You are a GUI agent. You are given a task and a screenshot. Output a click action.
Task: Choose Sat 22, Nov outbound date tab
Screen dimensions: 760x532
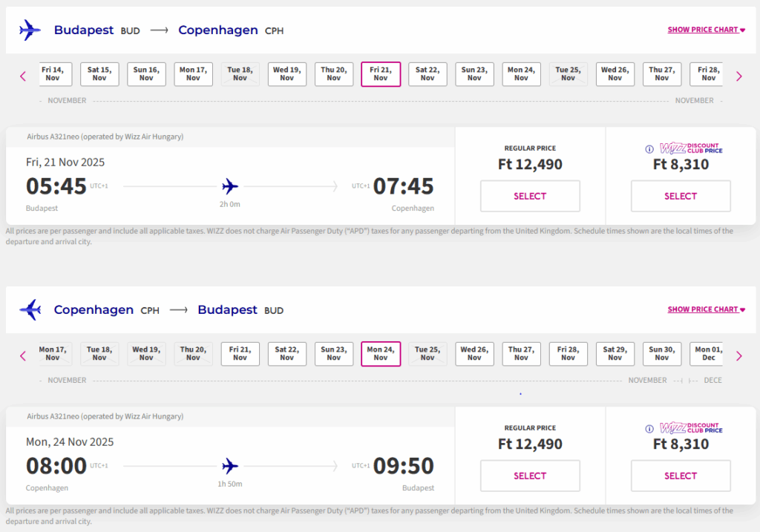tap(427, 74)
